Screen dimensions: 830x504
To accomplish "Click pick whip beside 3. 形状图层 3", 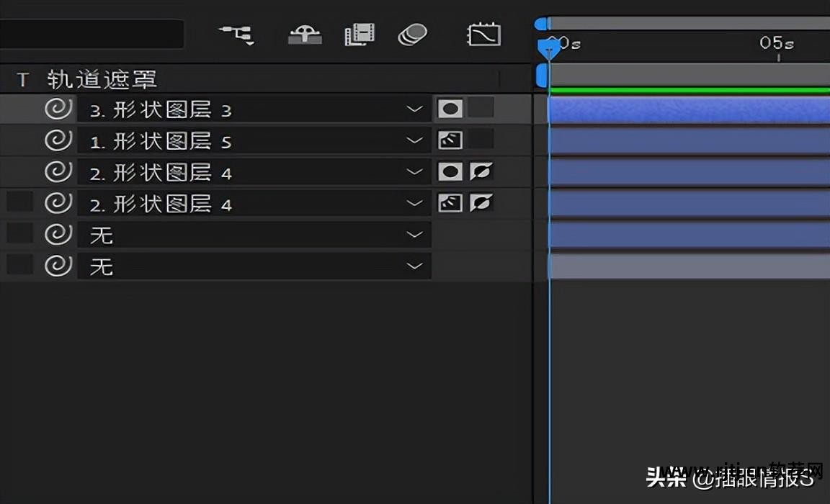I will (58, 109).
